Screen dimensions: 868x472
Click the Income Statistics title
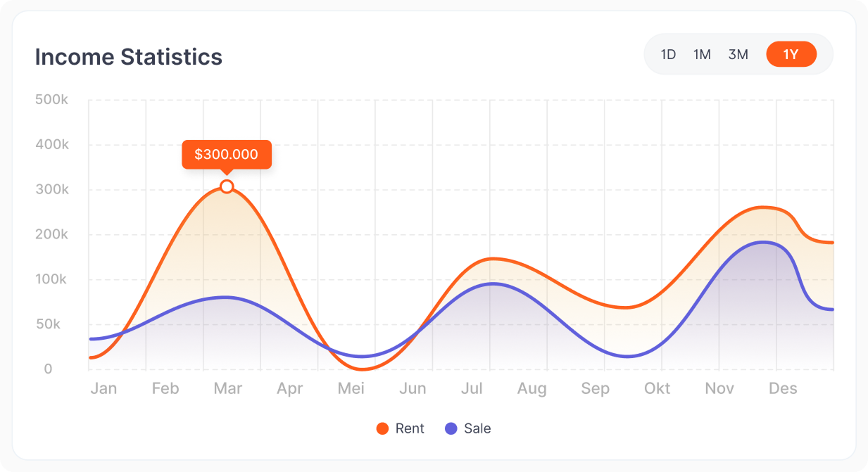point(128,57)
